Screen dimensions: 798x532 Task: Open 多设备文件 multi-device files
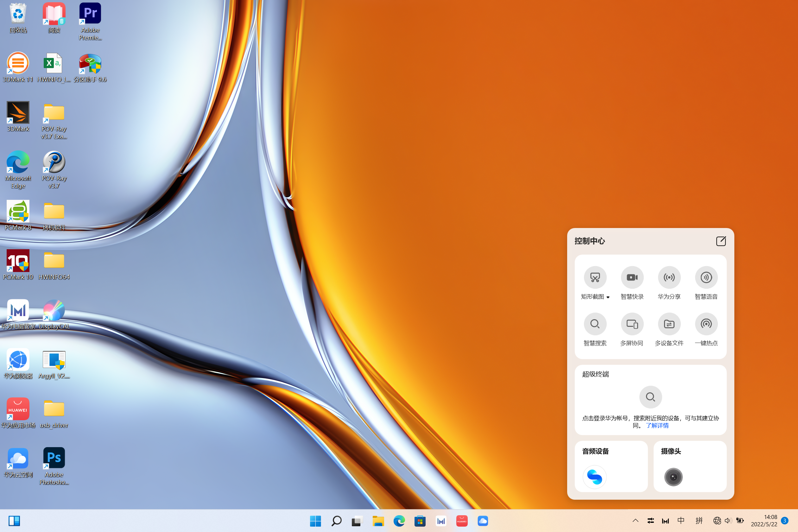669,324
